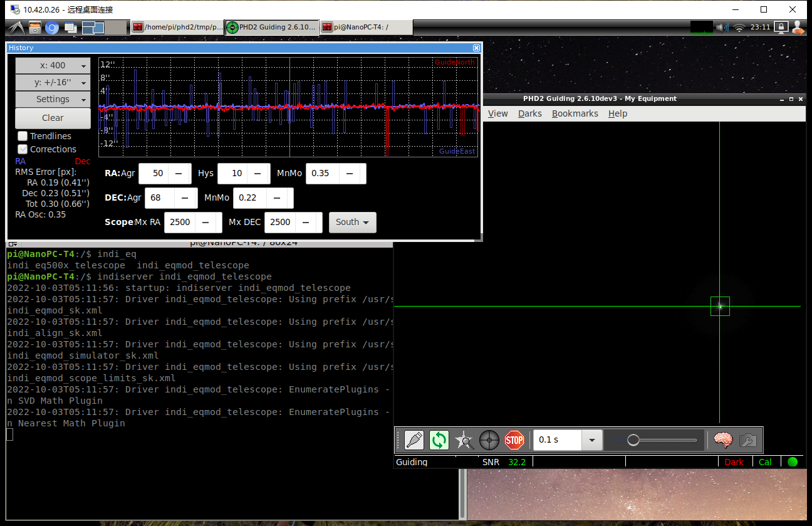Screen dimensions: 812x526
Task: Launch the Chromium browser panel icon
Action: point(52,28)
